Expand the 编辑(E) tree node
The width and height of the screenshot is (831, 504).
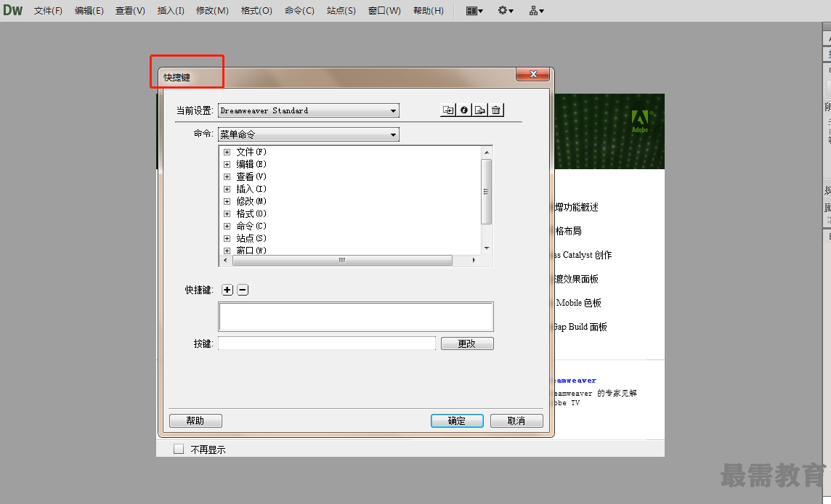(227, 164)
